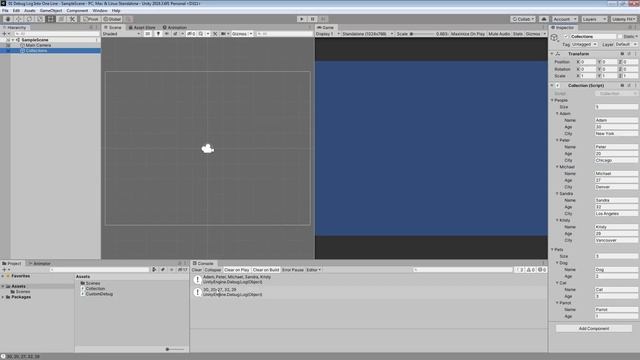Open scene effects toggle icon
640x360 pixels.
[175, 34]
